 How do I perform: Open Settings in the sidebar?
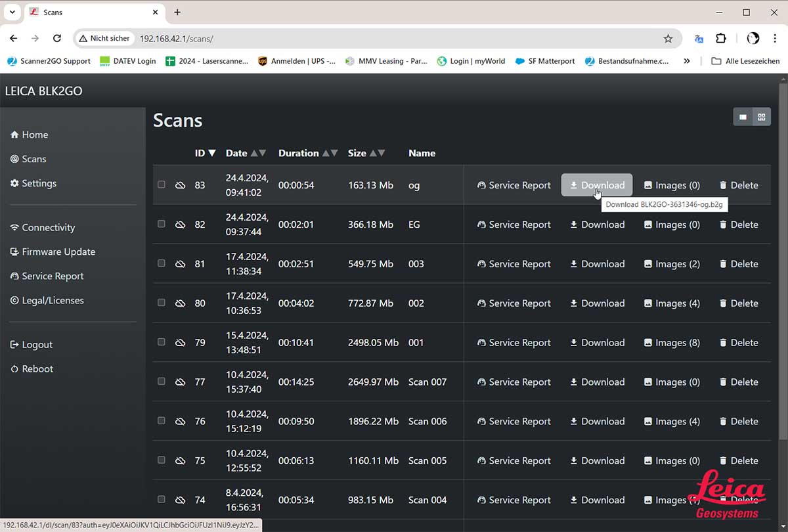(x=33, y=183)
